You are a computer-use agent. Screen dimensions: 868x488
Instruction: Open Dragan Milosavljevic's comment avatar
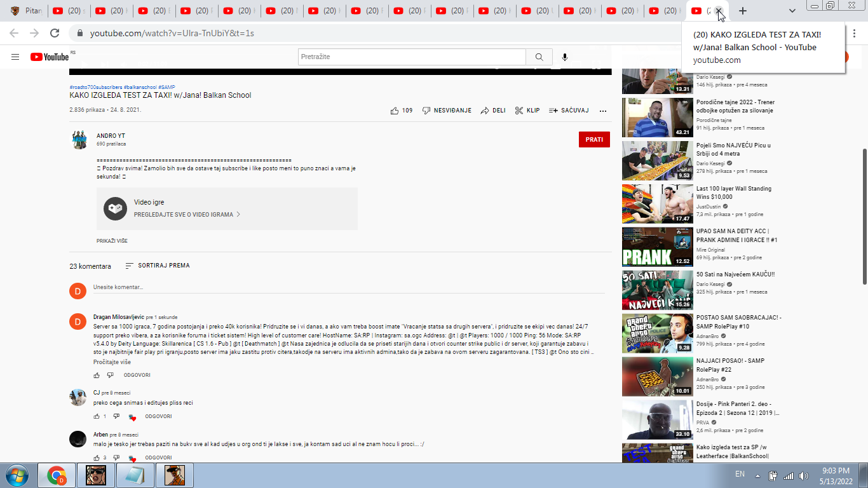coord(78,322)
